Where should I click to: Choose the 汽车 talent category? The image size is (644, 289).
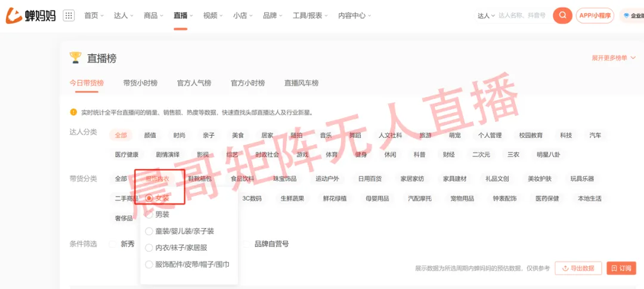[x=595, y=135]
